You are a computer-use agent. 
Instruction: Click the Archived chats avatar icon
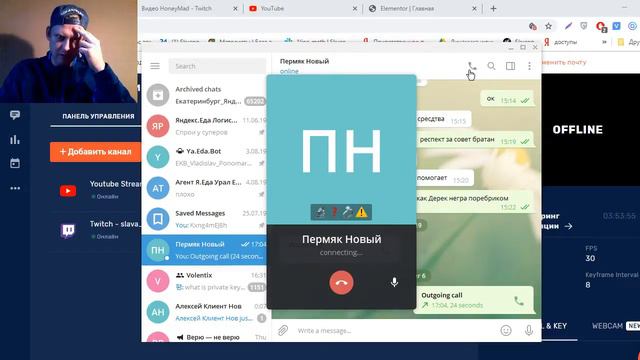[158, 95]
